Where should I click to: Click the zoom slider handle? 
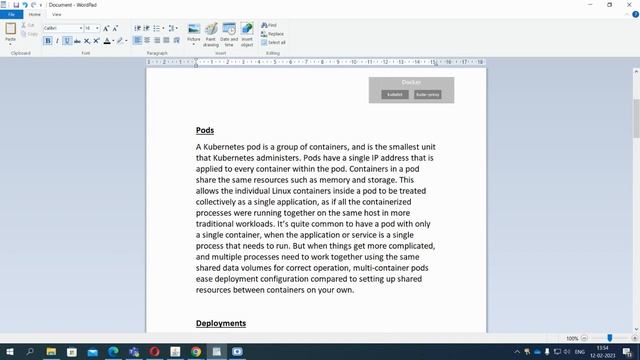click(609, 338)
